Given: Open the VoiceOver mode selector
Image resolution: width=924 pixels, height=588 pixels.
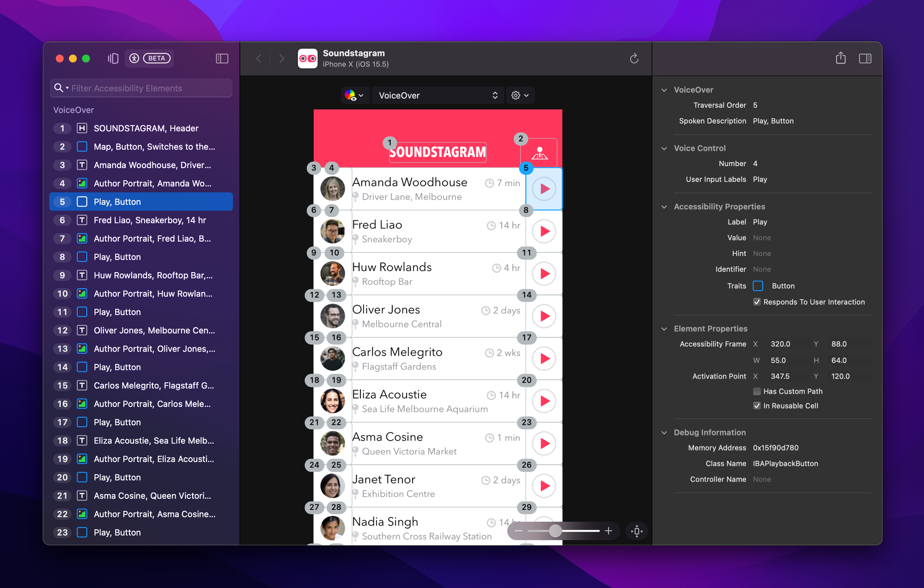Looking at the screenshot, I should [438, 96].
